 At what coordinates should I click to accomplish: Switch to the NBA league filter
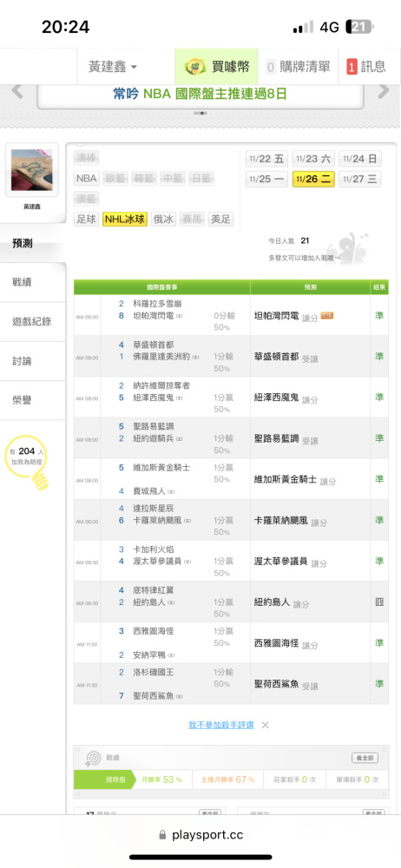click(86, 178)
